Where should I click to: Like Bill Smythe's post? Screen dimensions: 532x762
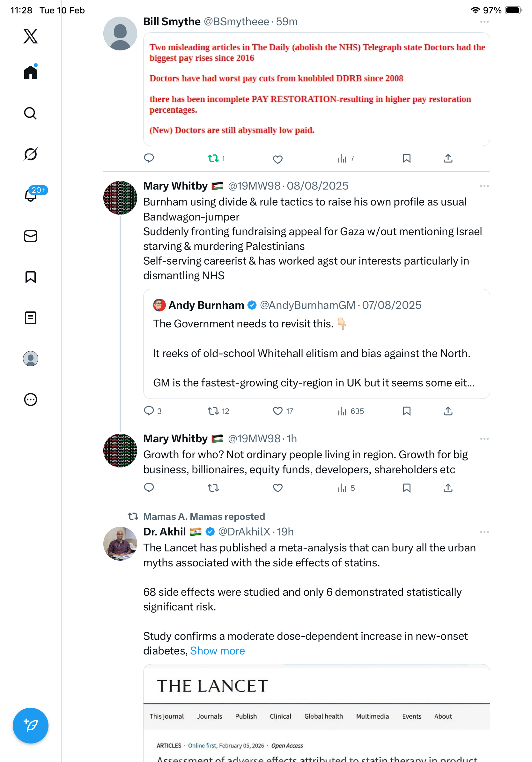277,159
